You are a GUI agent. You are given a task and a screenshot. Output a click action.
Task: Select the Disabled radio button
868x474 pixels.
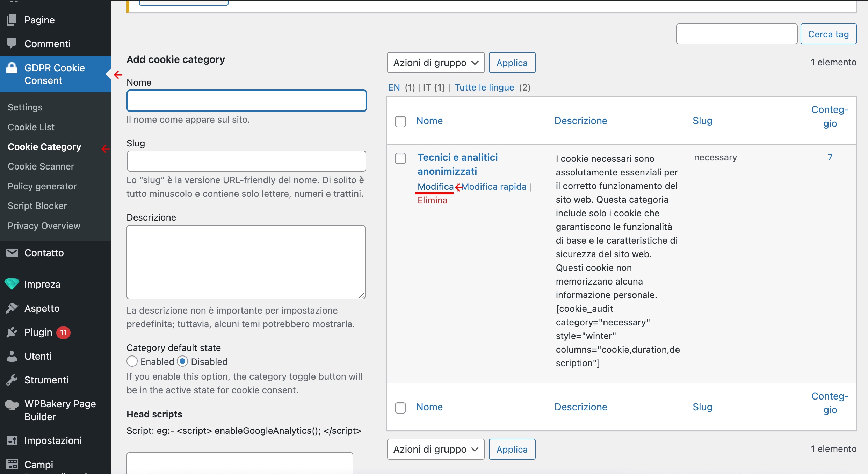(183, 361)
